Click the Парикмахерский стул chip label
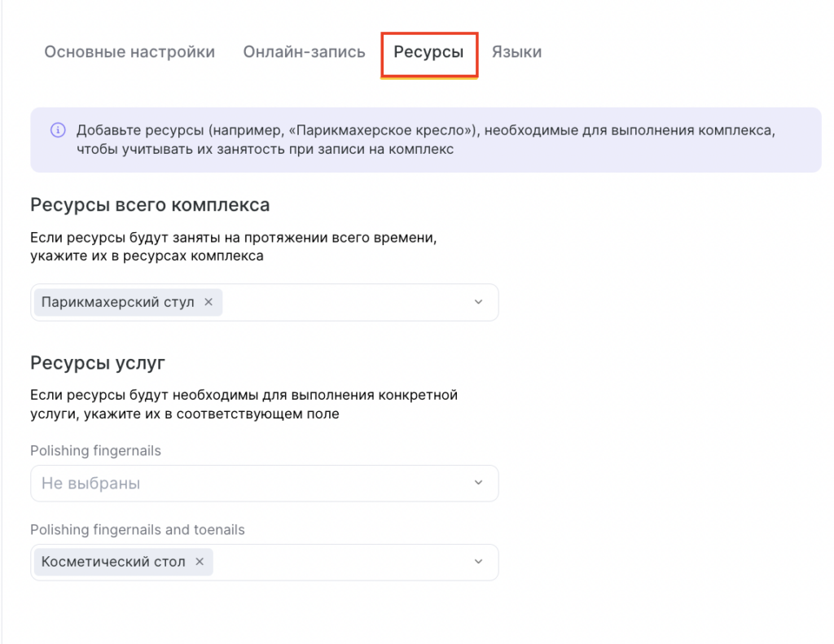 pyautogui.click(x=117, y=302)
